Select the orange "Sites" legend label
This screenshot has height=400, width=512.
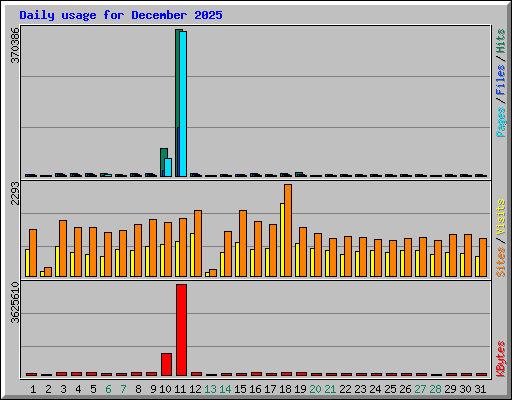click(x=501, y=262)
